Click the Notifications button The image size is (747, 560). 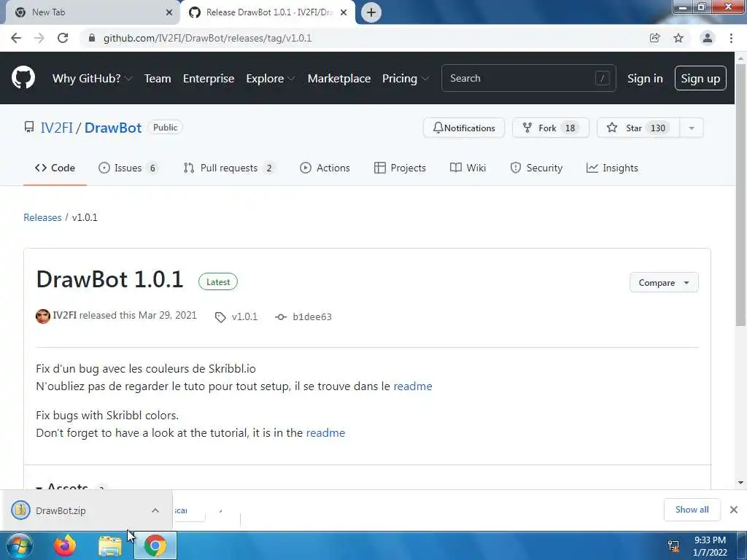(x=463, y=128)
